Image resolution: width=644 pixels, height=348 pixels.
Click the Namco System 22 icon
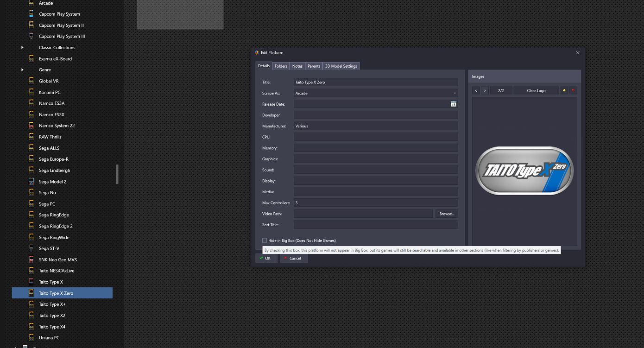pos(31,126)
